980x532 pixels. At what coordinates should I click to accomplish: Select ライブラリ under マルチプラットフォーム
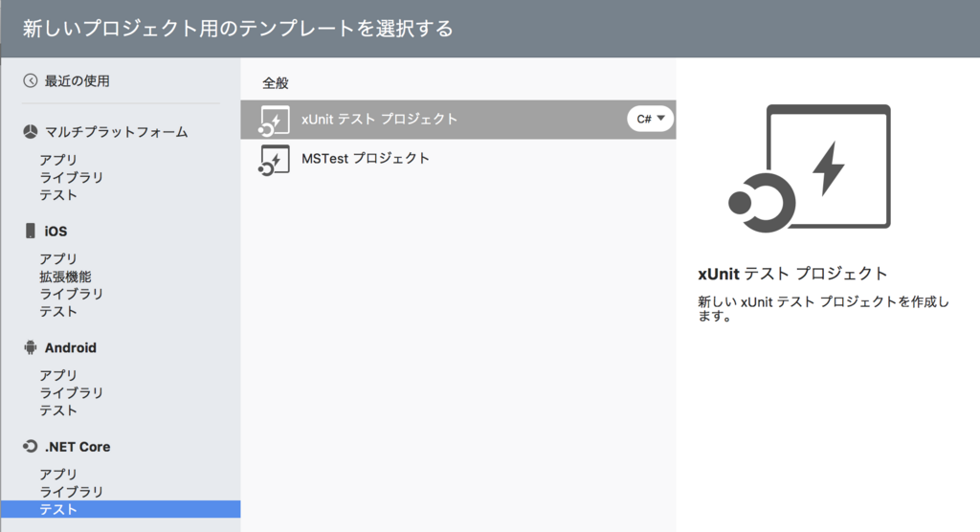pos(71,178)
